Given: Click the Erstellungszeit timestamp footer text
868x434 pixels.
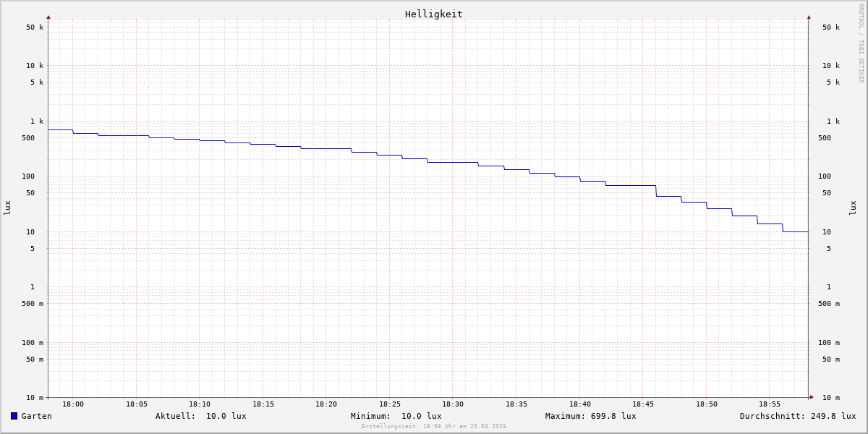Looking at the screenshot, I should pos(433,427).
